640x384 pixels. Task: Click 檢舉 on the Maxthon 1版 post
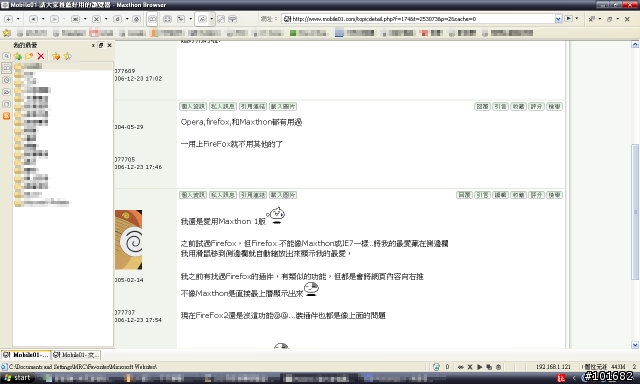pos(554,195)
